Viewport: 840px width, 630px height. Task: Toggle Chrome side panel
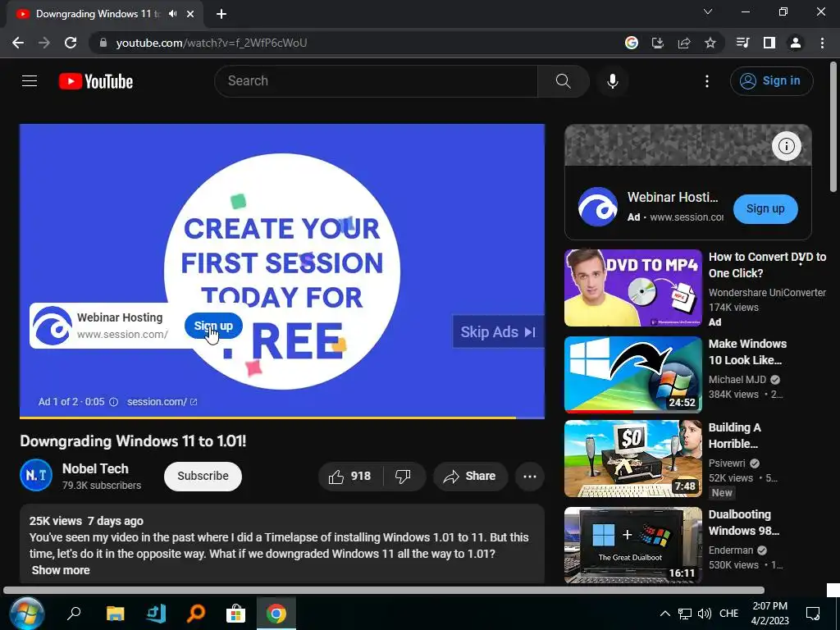769,43
